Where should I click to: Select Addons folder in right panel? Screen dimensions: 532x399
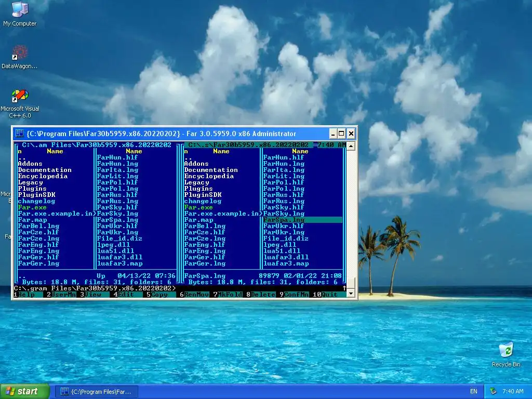[x=196, y=164]
